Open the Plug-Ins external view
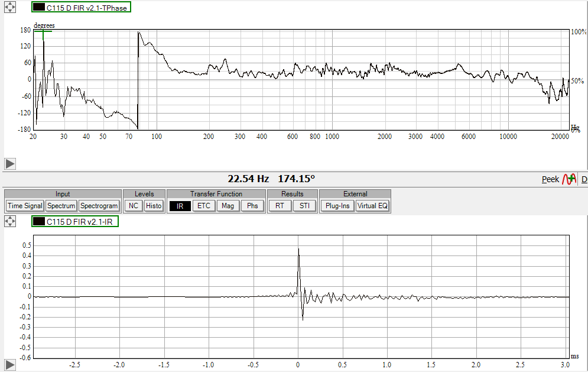This screenshot has height=372, width=588. (337, 206)
